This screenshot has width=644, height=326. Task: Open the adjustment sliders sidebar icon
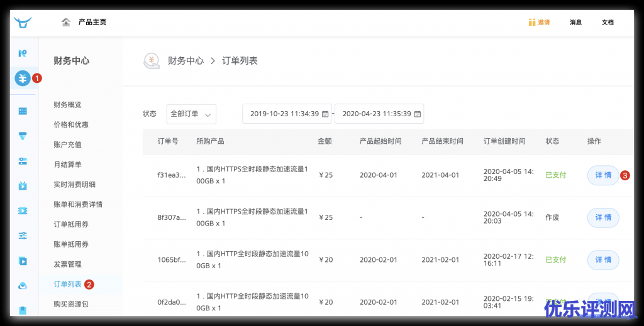point(23,236)
